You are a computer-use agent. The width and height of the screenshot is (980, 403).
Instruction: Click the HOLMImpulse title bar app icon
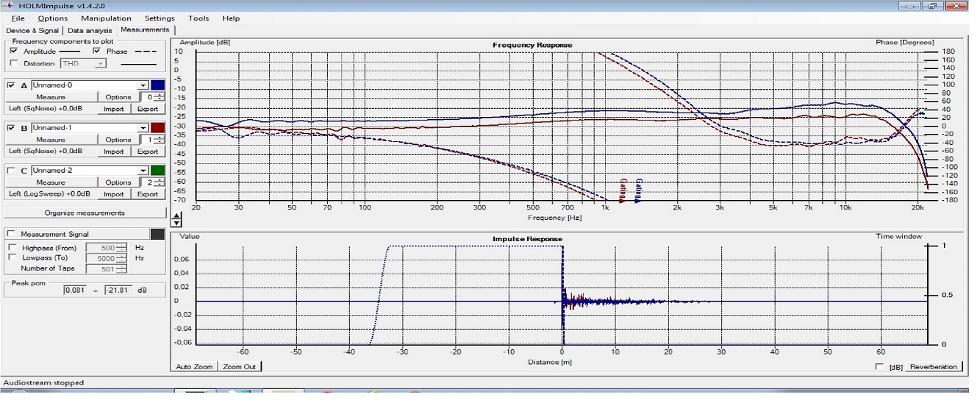click(x=8, y=6)
